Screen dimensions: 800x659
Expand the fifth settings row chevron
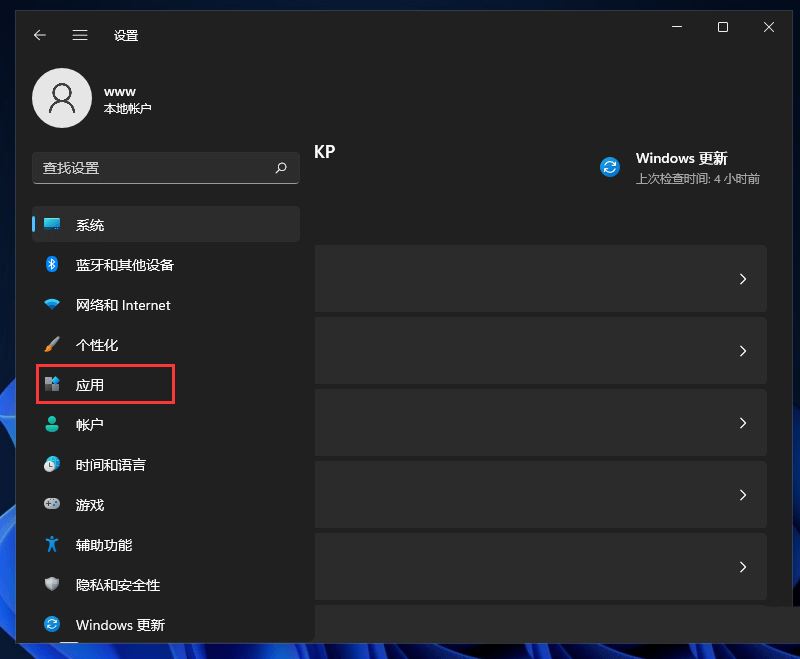(742, 567)
